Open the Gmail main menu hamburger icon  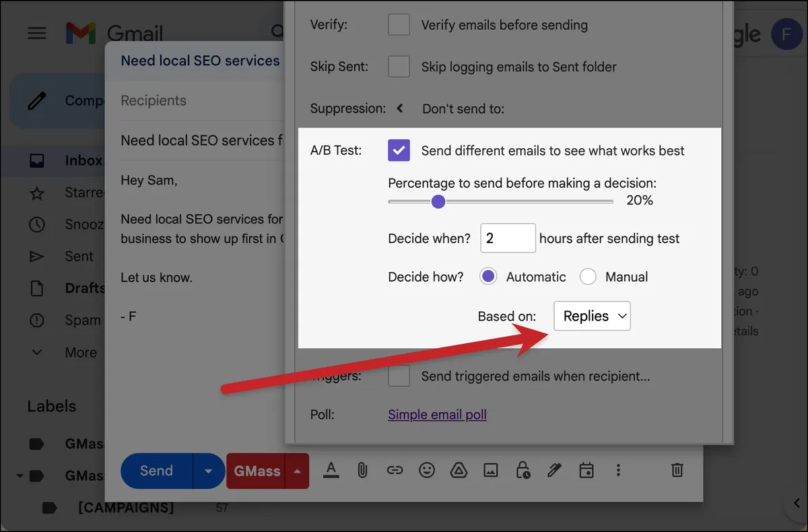tap(36, 33)
